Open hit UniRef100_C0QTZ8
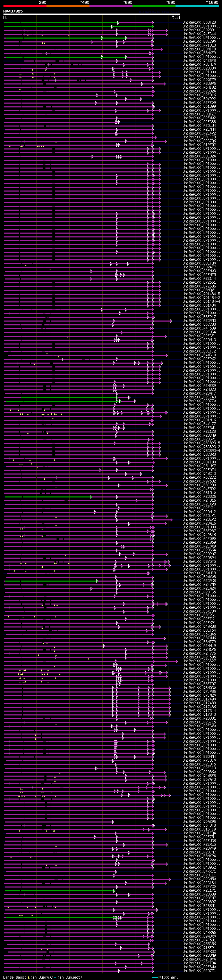 click(199, 23)
